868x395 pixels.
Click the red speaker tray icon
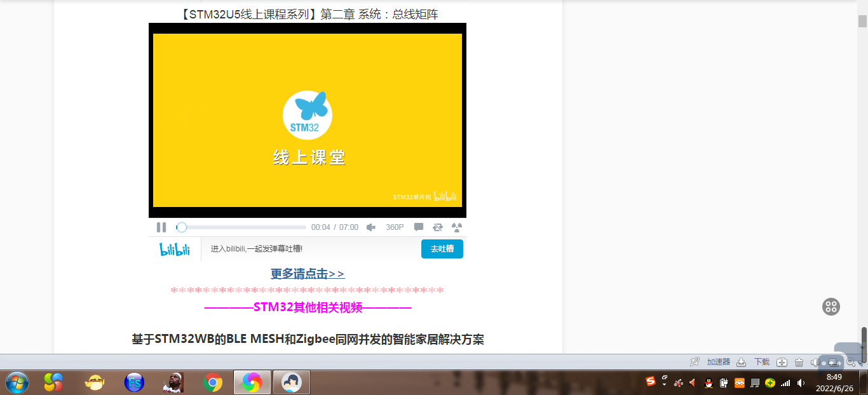pyautogui.click(x=693, y=382)
